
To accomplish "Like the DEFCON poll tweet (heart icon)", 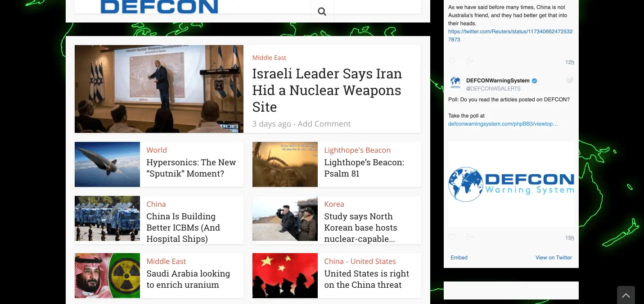I will pyautogui.click(x=452, y=237).
